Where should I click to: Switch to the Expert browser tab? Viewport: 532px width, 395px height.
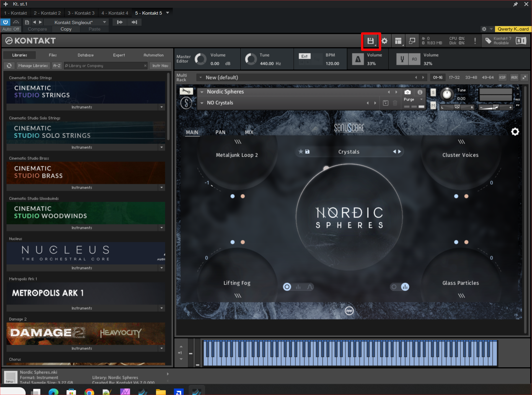click(119, 55)
